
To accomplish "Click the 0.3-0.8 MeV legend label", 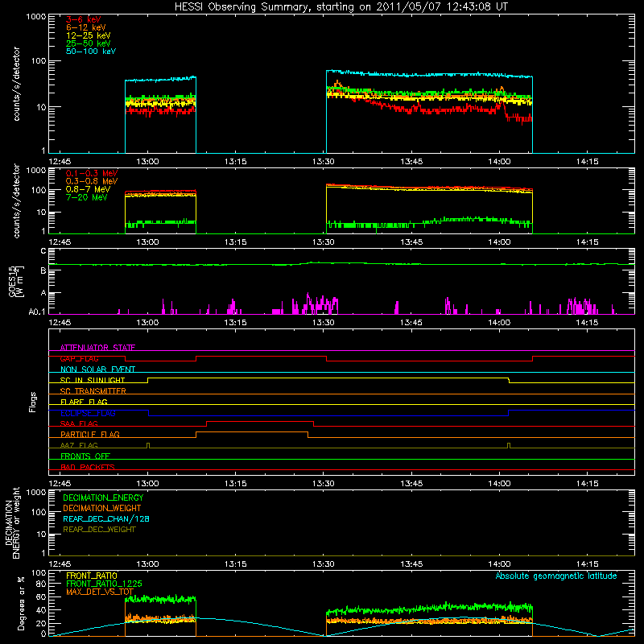I will (x=92, y=181).
